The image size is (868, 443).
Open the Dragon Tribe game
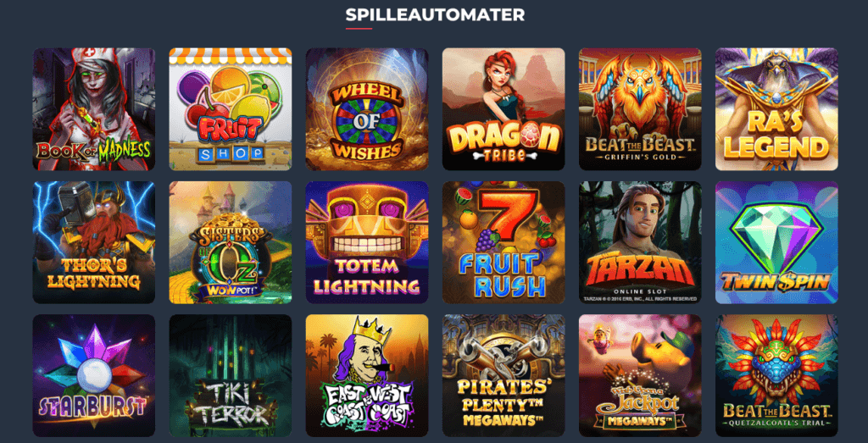(x=504, y=109)
